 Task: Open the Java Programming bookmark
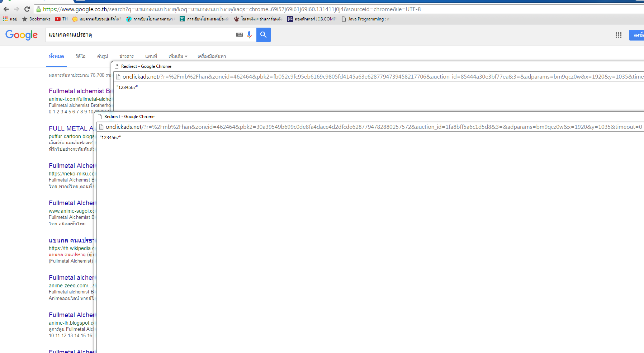(x=365, y=19)
